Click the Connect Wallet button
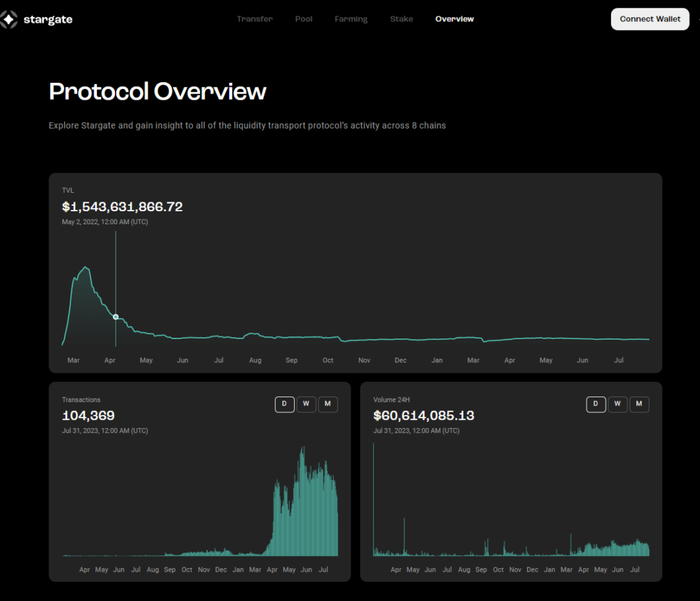Image resolution: width=700 pixels, height=601 pixels. point(649,19)
